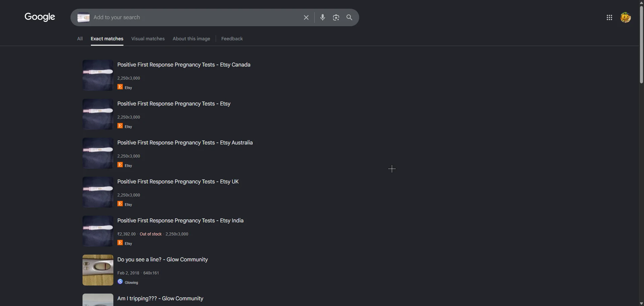Image resolution: width=644 pixels, height=306 pixels.
Task: Click the Etsy favicon under Etsy UK result
Action: click(x=120, y=204)
